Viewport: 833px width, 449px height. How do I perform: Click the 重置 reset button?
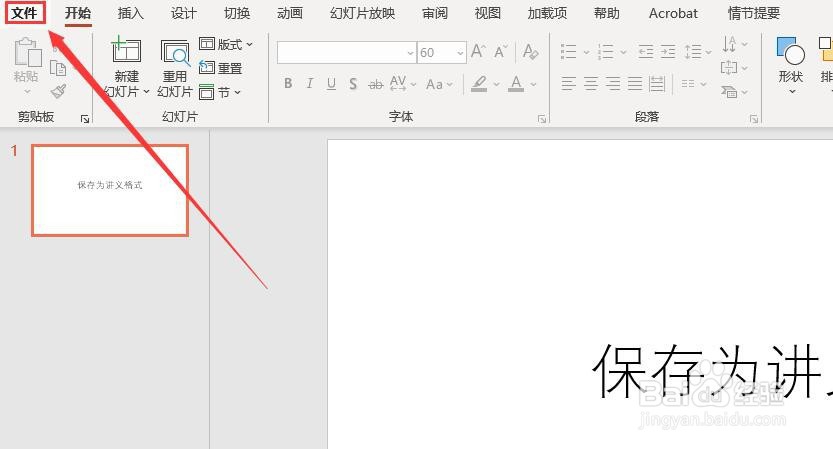(220, 68)
